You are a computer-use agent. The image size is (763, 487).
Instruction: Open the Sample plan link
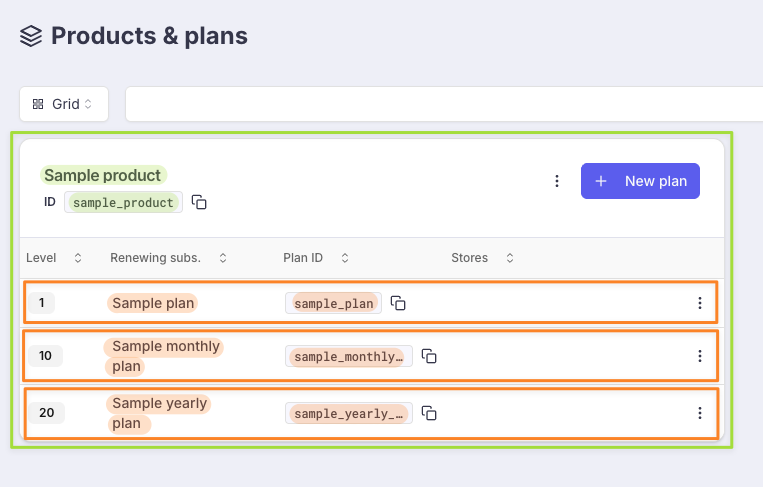click(153, 303)
